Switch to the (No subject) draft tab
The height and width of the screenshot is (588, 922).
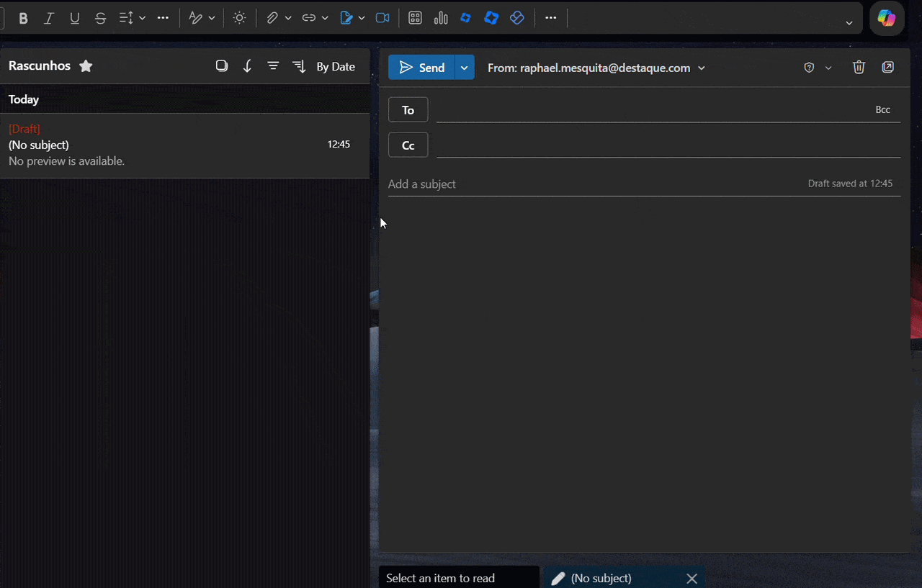click(x=601, y=578)
